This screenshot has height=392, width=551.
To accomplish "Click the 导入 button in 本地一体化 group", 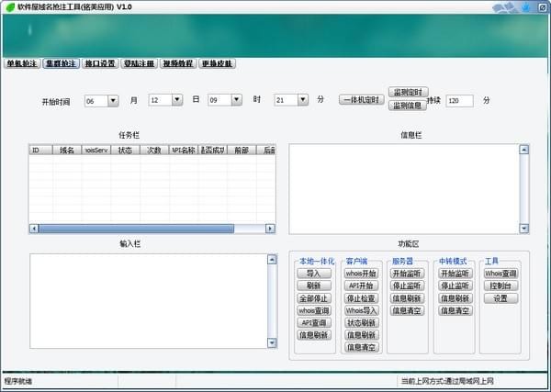I will click(x=313, y=274).
